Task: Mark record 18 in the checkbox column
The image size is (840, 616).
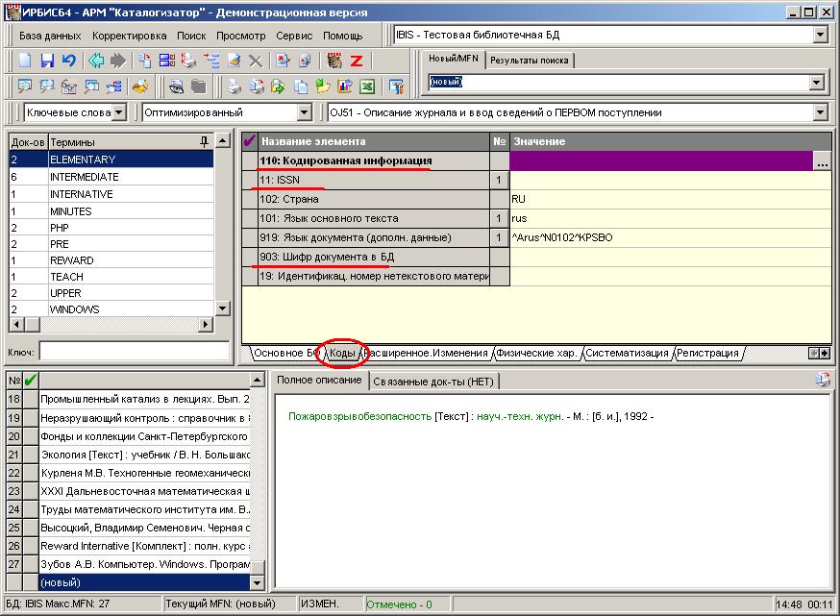Action: [x=31, y=399]
